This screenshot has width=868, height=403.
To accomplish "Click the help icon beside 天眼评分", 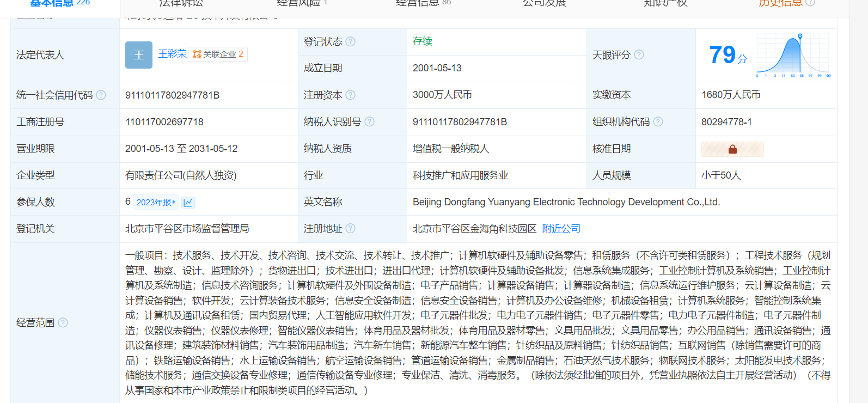I will tap(639, 54).
